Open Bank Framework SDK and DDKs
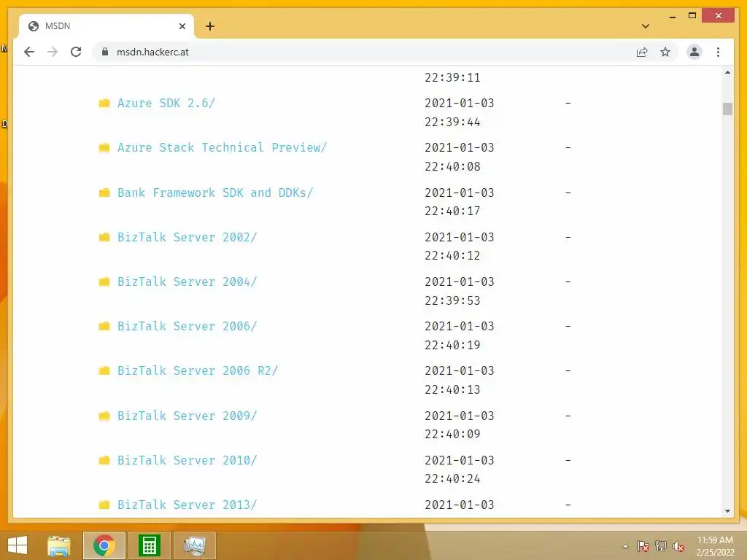The image size is (747, 560). tap(215, 192)
